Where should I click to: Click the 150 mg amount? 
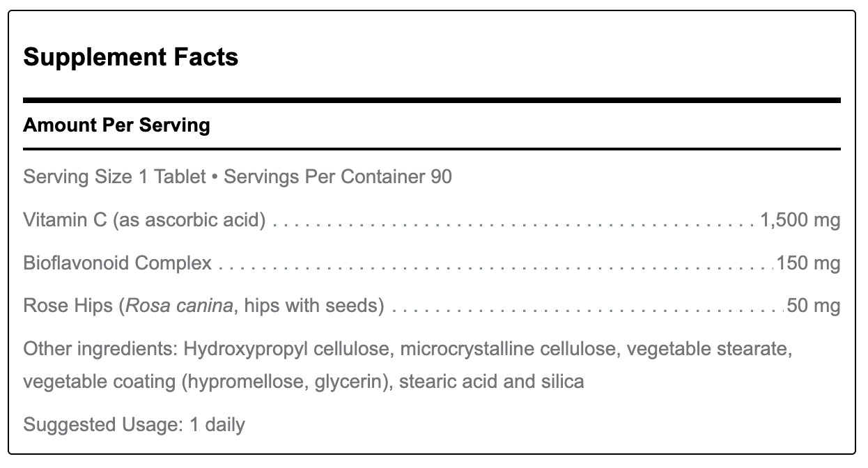click(x=809, y=263)
